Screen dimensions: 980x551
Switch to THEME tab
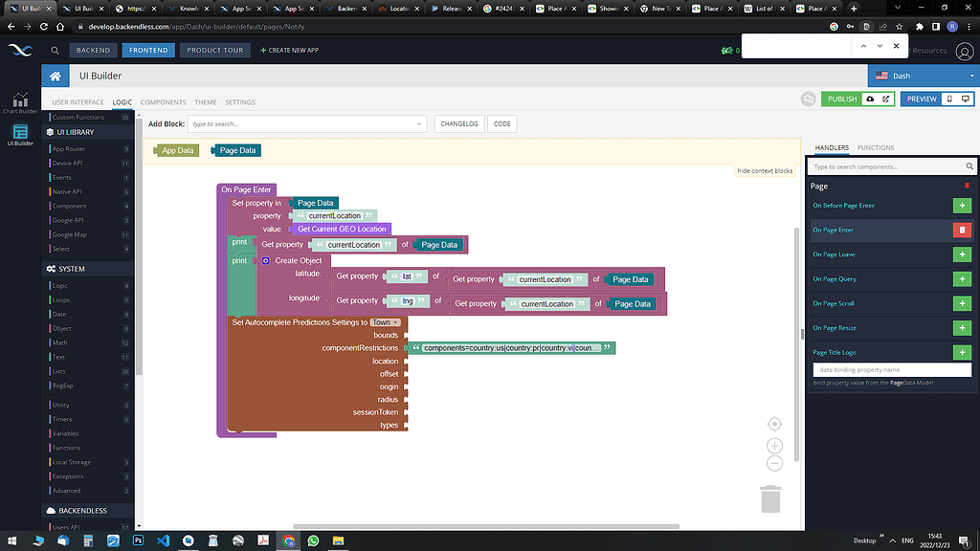[206, 101]
